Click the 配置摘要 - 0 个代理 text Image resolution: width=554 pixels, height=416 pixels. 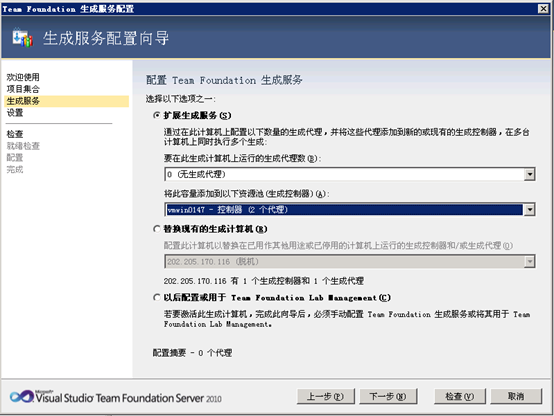(192, 353)
